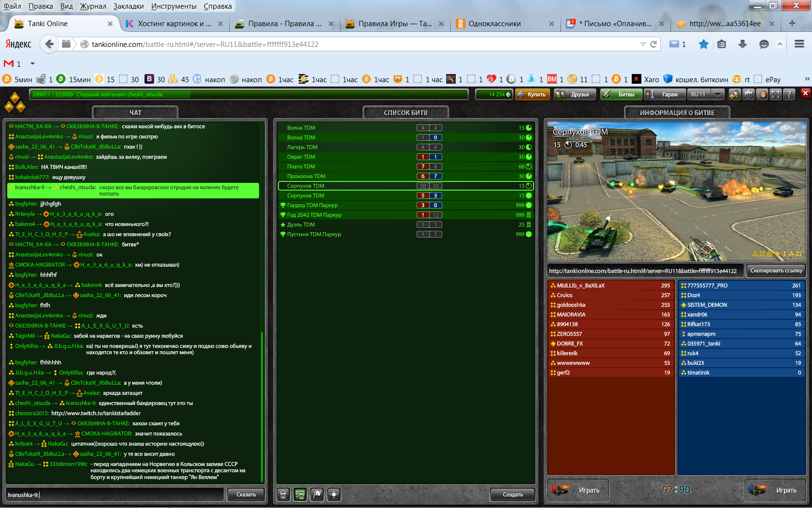This screenshot has height=508, width=812.
Task: Switch to the Битвы battles view
Action: tap(621, 94)
